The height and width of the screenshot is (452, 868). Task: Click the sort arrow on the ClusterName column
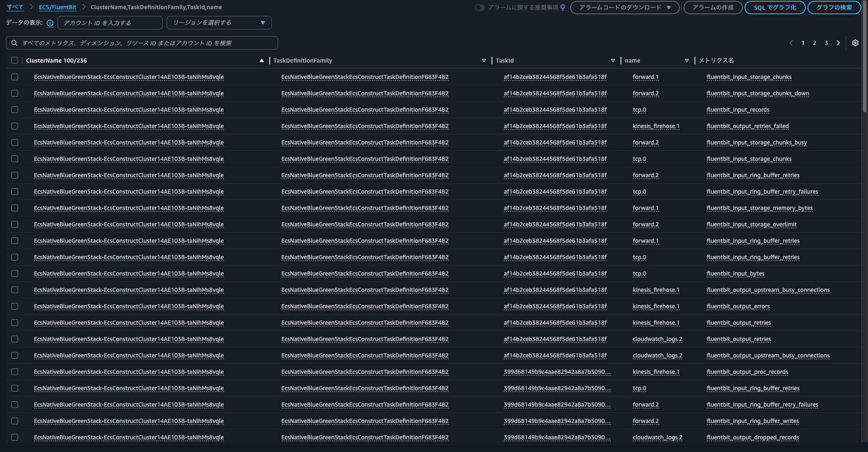(262, 60)
